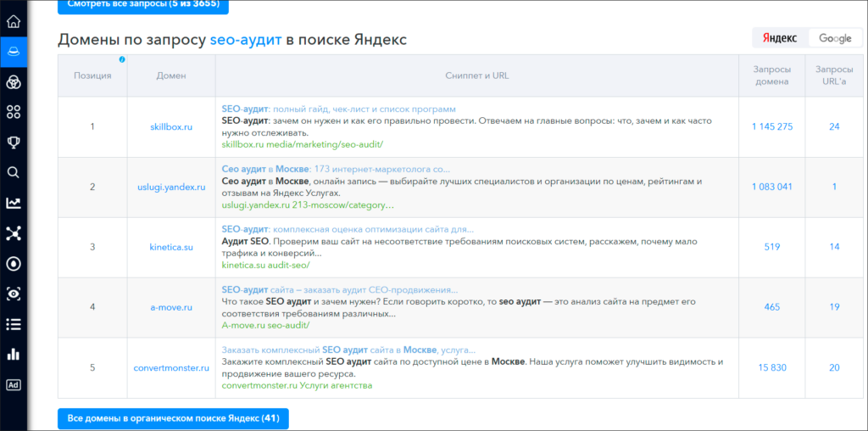Open domain queries value 15 830

(771, 368)
